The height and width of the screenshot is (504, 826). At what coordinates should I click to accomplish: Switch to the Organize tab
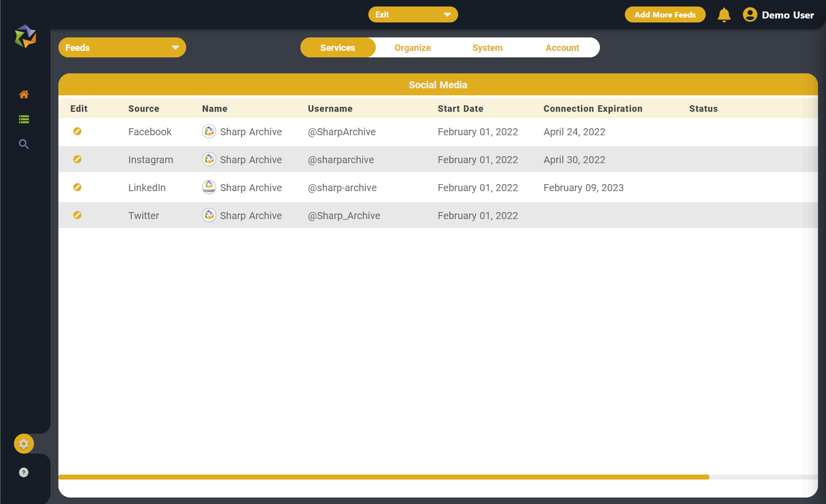[412, 47]
